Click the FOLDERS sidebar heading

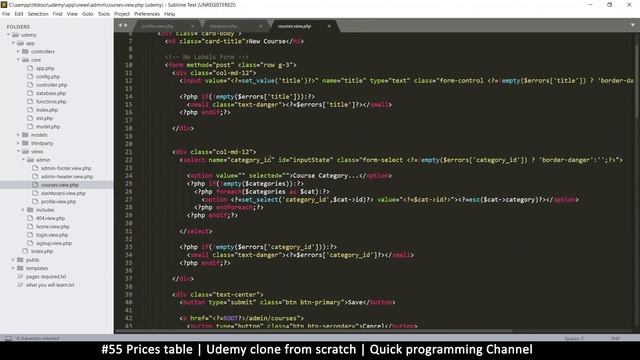click(x=18, y=27)
